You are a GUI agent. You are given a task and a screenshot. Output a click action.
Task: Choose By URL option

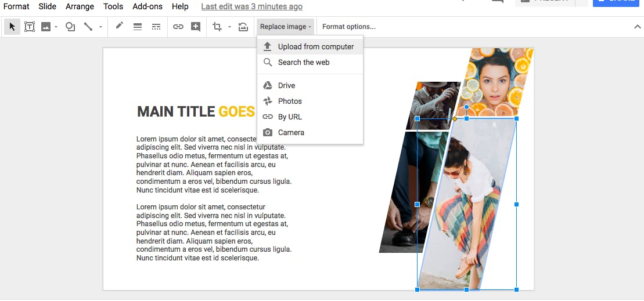click(310, 117)
